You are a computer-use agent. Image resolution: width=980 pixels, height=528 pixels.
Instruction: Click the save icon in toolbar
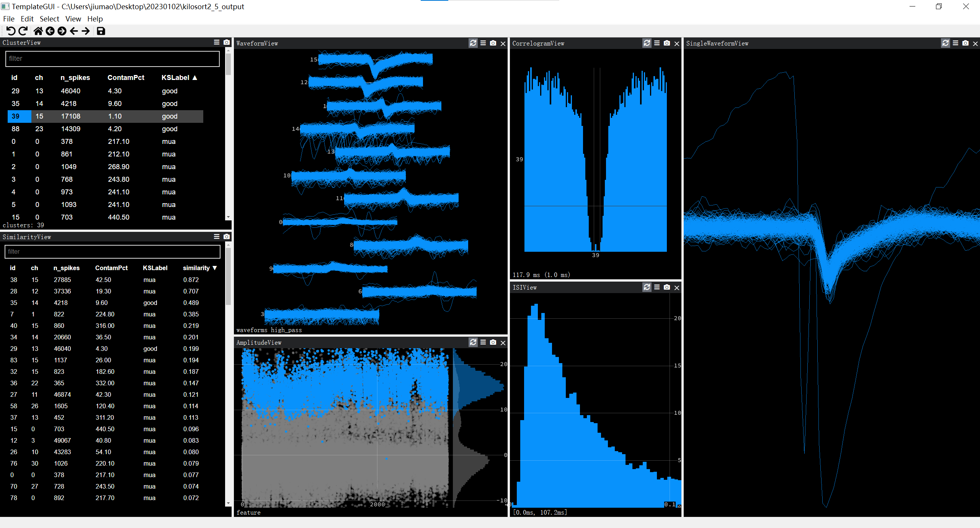tap(101, 31)
